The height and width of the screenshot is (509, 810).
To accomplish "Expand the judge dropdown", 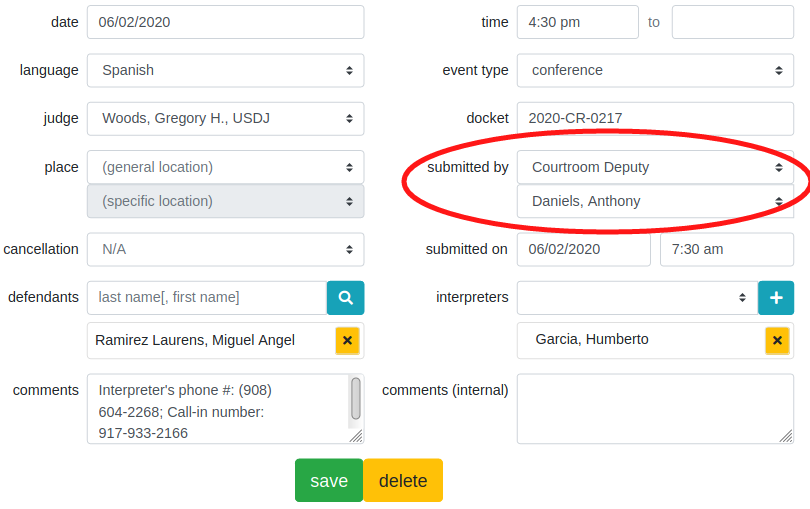I will pos(225,119).
